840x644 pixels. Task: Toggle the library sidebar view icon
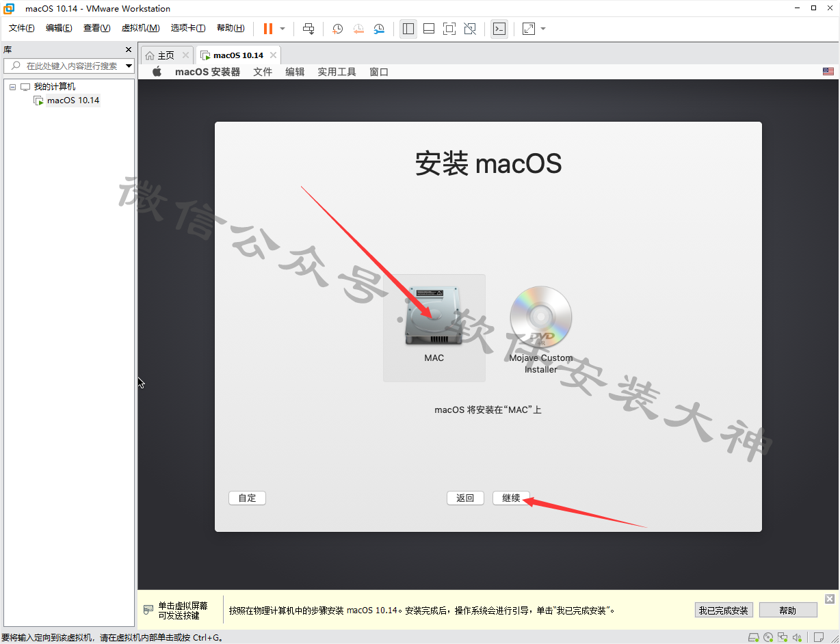[408, 29]
